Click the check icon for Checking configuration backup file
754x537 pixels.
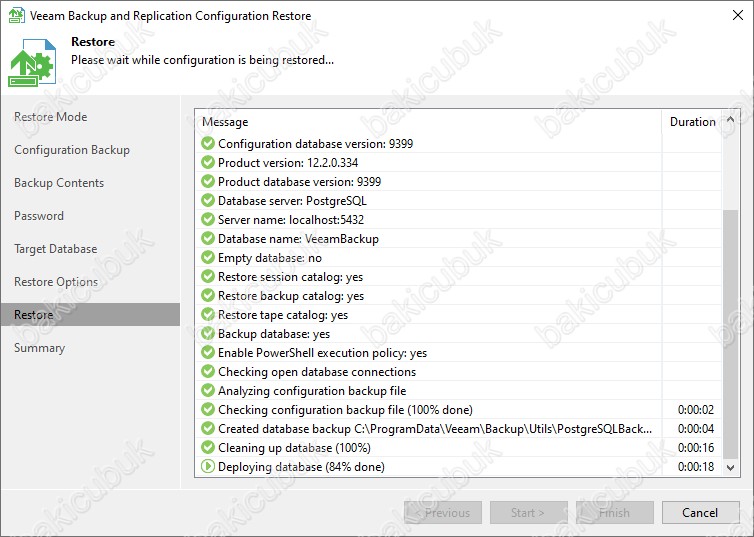tap(208, 409)
